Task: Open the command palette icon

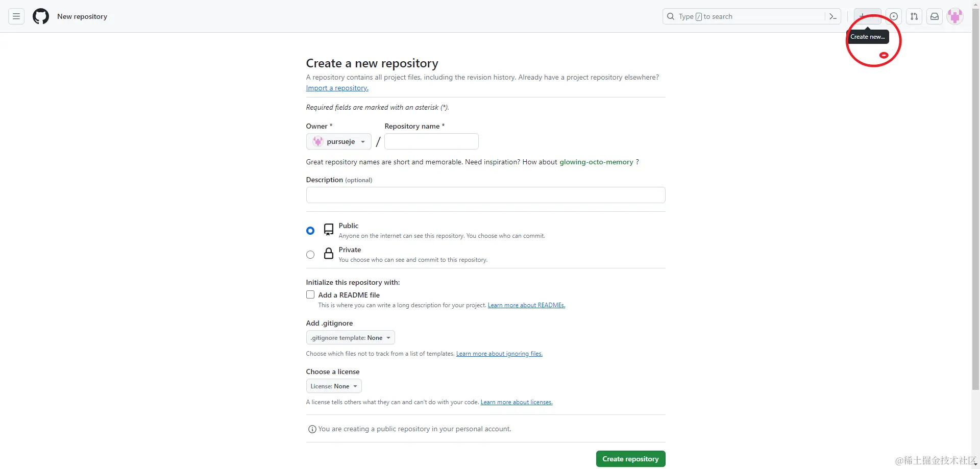Action: pyautogui.click(x=833, y=16)
